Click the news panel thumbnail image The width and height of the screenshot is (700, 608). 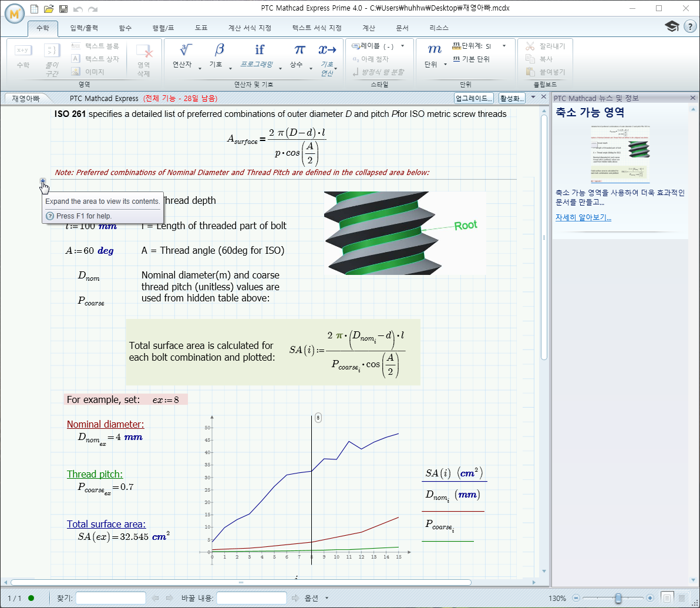620,154
